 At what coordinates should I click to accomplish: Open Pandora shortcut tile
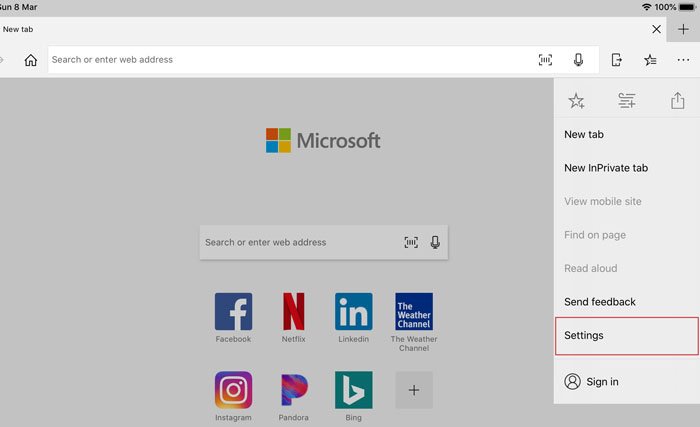tap(293, 396)
